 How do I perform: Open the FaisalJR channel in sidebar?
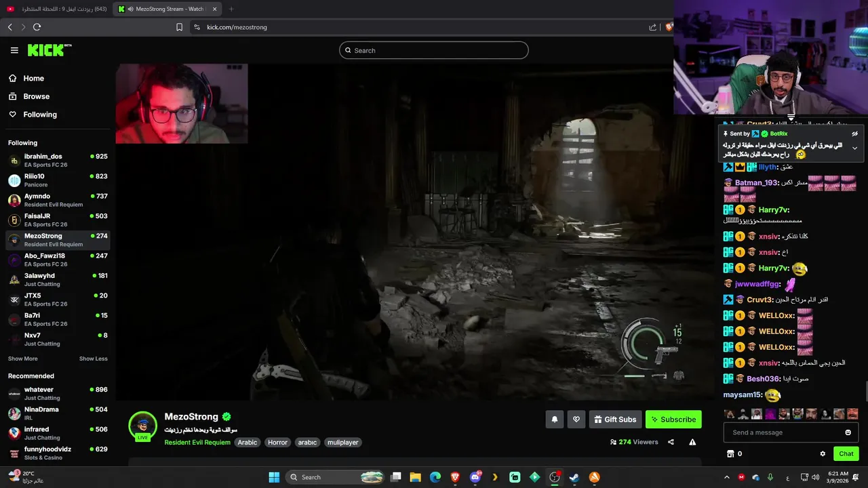tap(58, 220)
